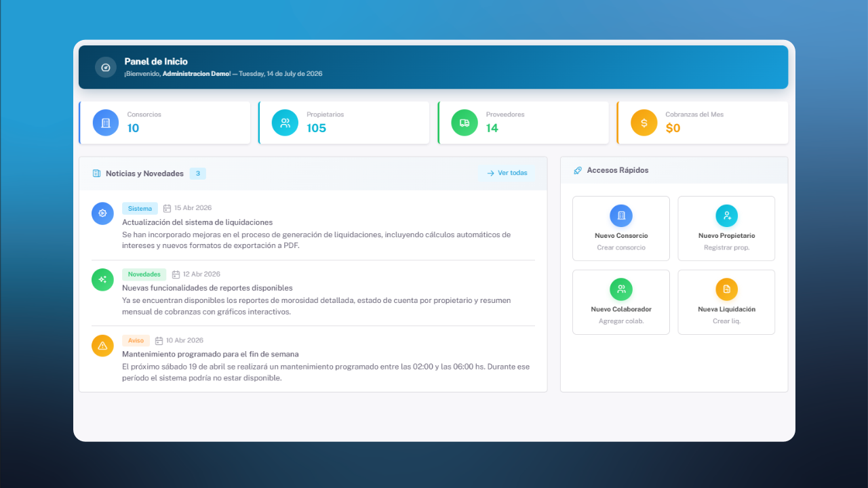Click the orange warning icon of Aviso news
Image resolution: width=868 pixels, height=488 pixels.
pyautogui.click(x=102, y=345)
